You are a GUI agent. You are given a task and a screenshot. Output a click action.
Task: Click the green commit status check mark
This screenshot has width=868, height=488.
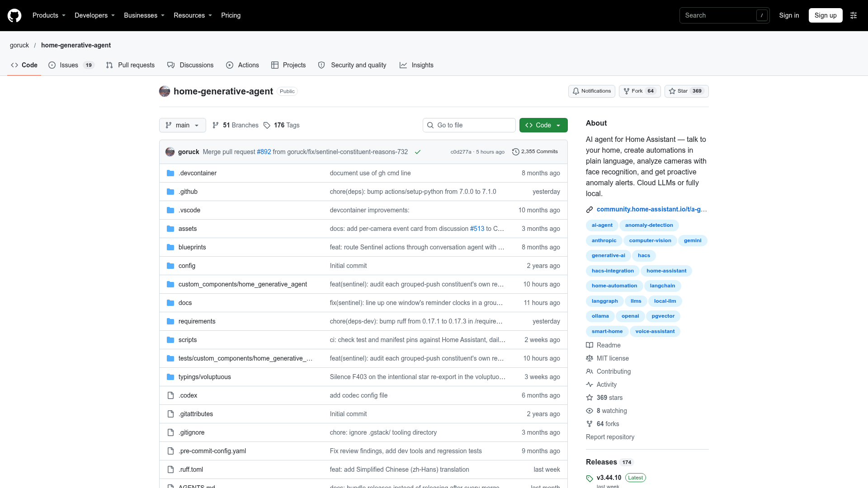418,152
